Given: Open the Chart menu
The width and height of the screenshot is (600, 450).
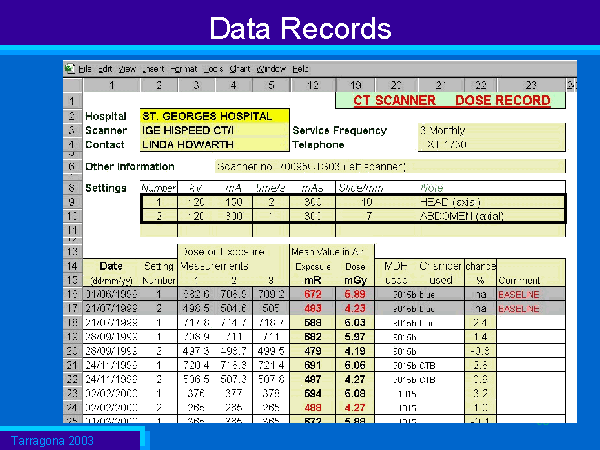Looking at the screenshot, I should click(239, 69).
